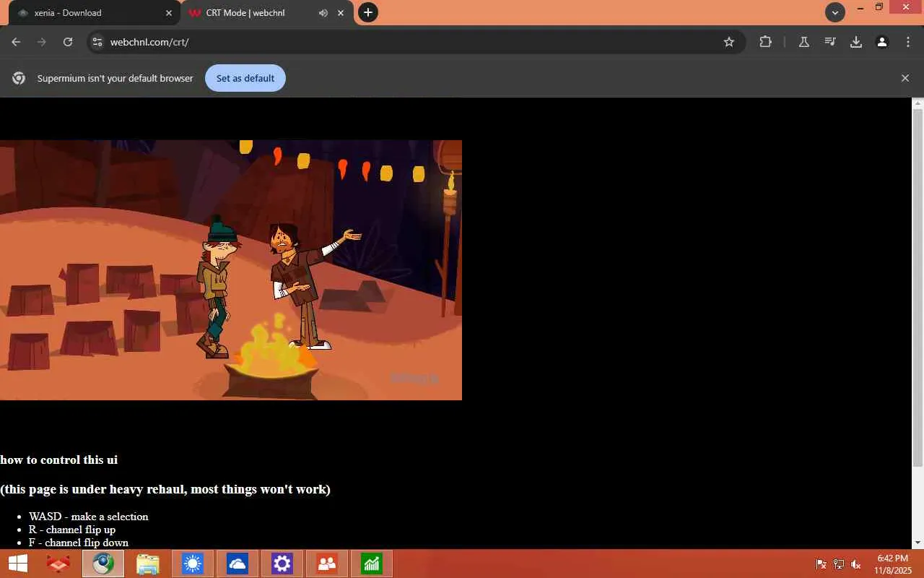The image size is (924, 578).
Task: Click the muted volume tray icon
Action: point(856,564)
